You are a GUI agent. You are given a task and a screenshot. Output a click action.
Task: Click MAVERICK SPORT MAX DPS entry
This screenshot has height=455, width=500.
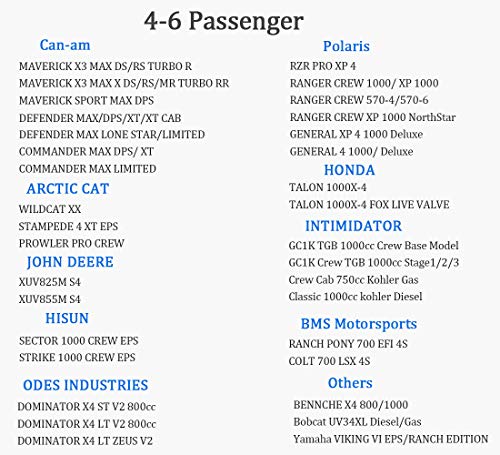(x=86, y=100)
